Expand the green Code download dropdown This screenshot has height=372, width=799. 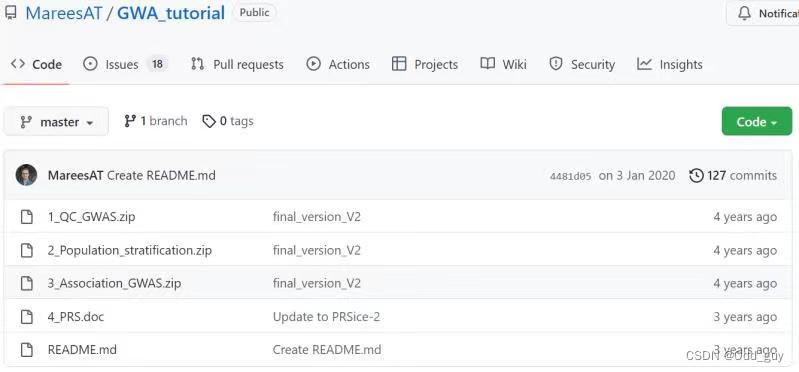(757, 121)
